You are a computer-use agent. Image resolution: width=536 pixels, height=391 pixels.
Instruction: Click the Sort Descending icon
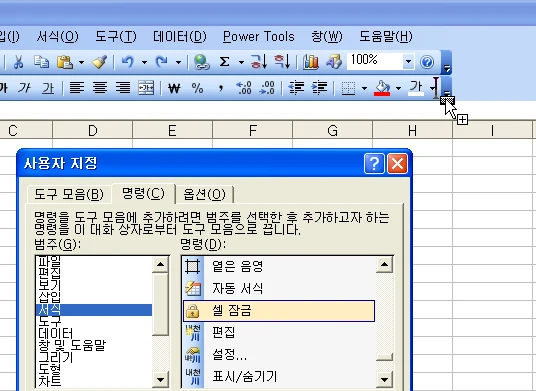282,62
